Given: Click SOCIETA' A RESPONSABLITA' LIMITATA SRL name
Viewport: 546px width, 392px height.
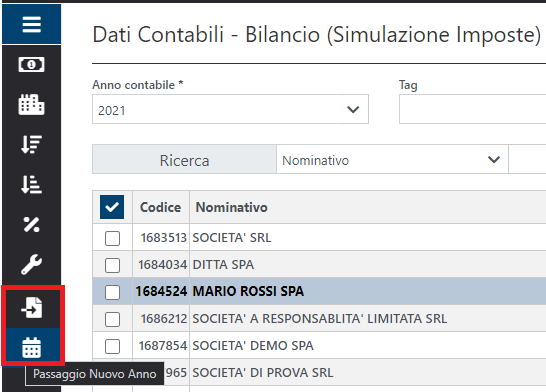Looking at the screenshot, I should (320, 319).
